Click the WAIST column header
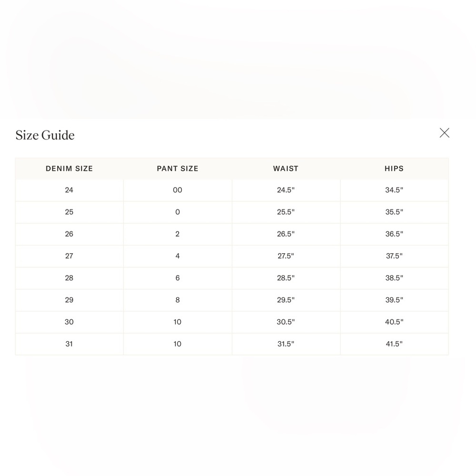The height and width of the screenshot is (476, 476). click(x=286, y=169)
